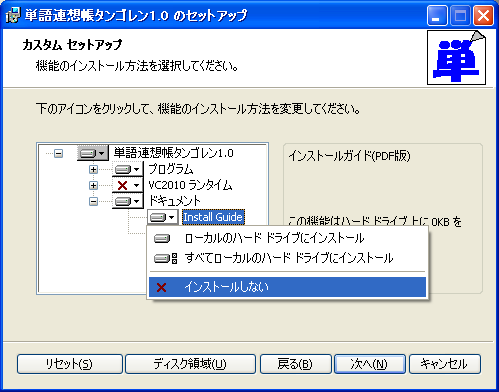Open install dropdown for ドキュメント feature
The image size is (499, 392).
(128, 201)
